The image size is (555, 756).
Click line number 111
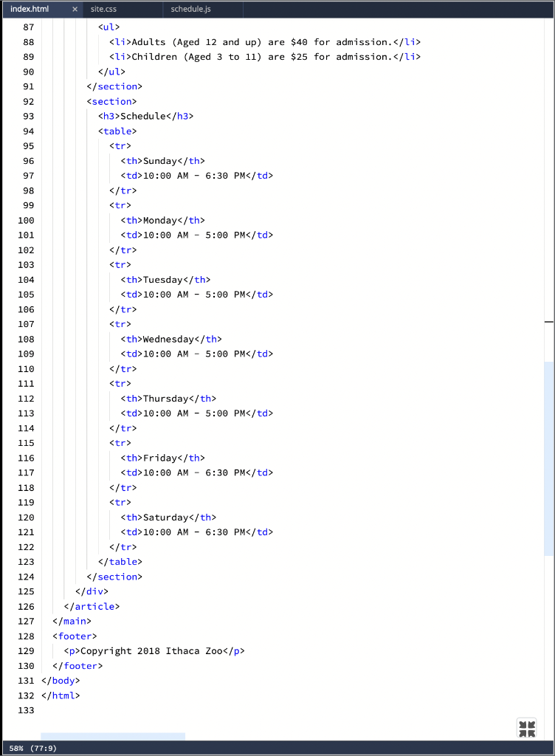[26, 384]
